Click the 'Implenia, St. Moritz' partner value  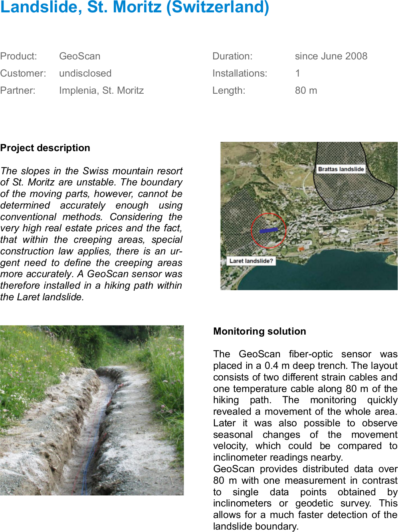pyautogui.click(x=101, y=91)
